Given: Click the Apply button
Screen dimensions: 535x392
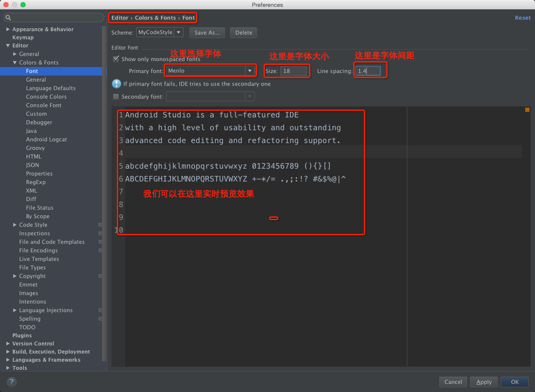Looking at the screenshot, I should pyautogui.click(x=484, y=382).
